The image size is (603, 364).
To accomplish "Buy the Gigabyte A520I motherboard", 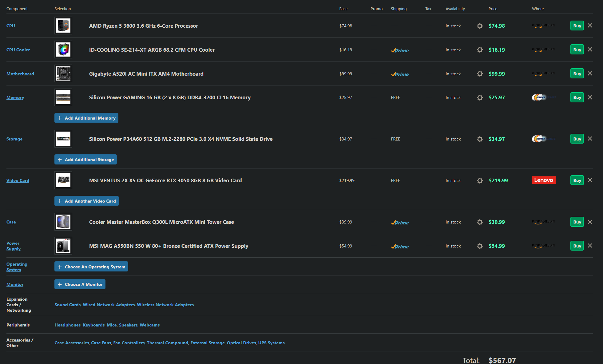I will (x=577, y=74).
